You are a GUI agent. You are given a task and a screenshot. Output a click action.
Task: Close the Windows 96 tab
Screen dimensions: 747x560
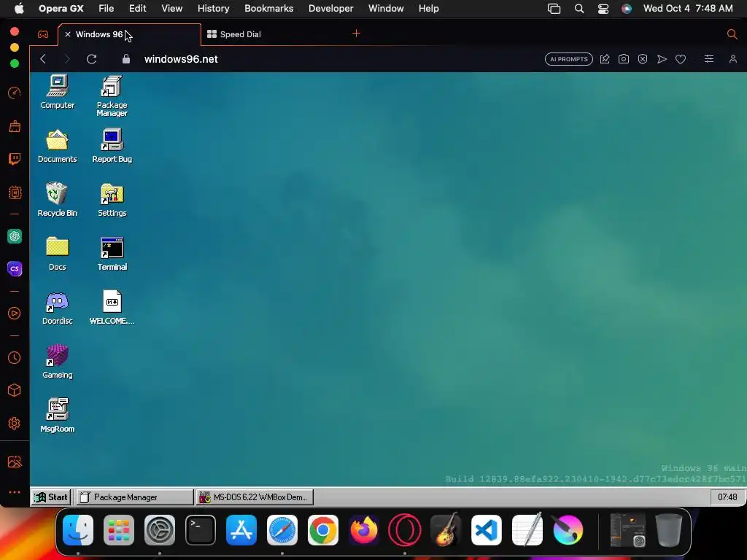[x=68, y=34]
